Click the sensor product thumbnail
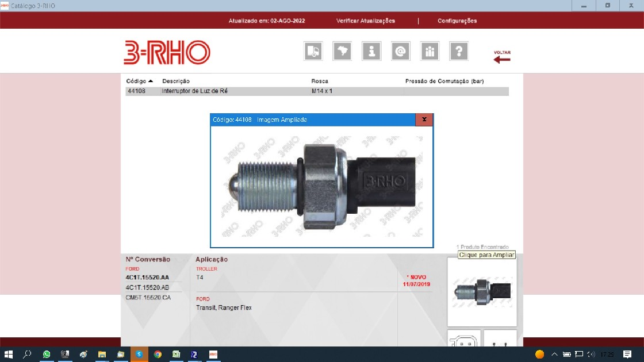Image resolution: width=644 pixels, height=362 pixels. point(481,292)
